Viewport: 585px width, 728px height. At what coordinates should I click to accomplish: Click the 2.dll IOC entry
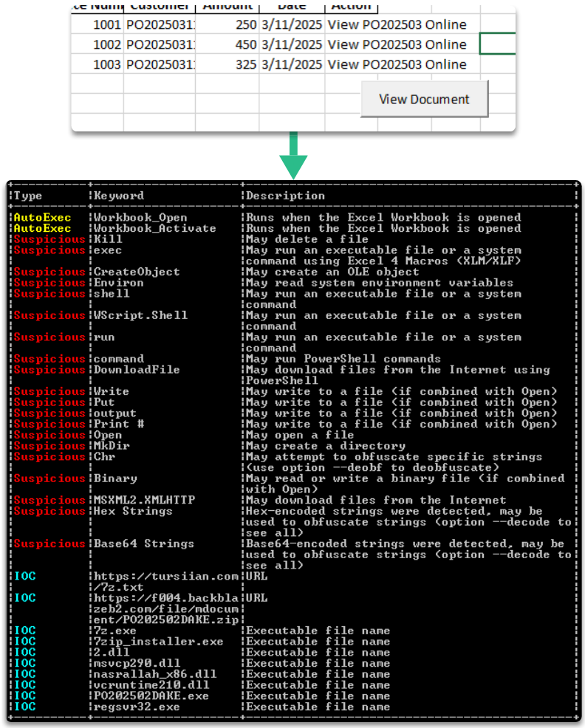(112, 653)
